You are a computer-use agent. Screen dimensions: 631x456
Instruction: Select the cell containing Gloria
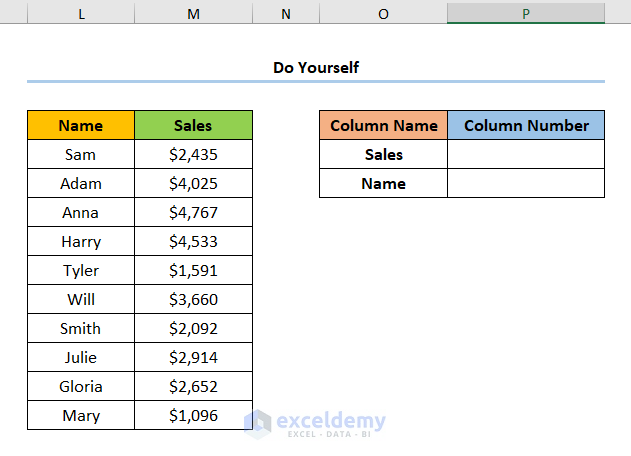[x=80, y=386]
